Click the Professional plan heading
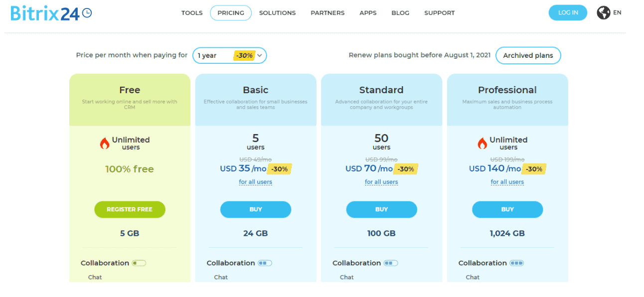The image size is (644, 297). 507,90
